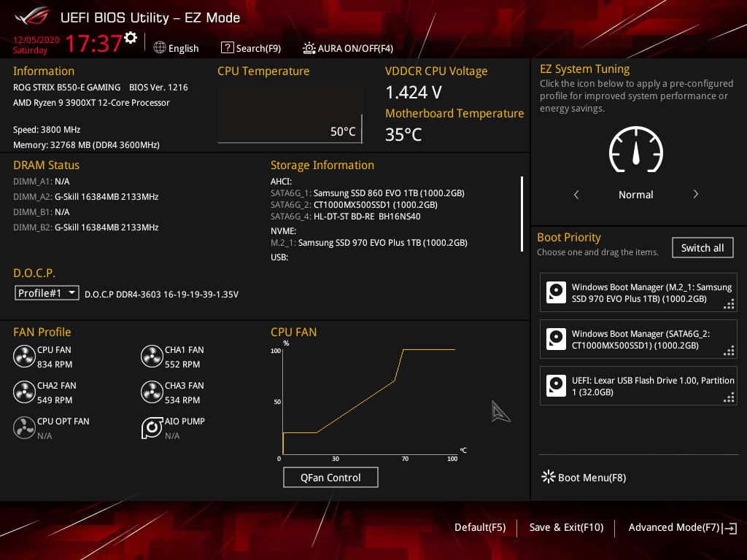The width and height of the screenshot is (747, 560).
Task: Select UEFI Lexar USB Flash Drive boot entry
Action: tap(638, 386)
